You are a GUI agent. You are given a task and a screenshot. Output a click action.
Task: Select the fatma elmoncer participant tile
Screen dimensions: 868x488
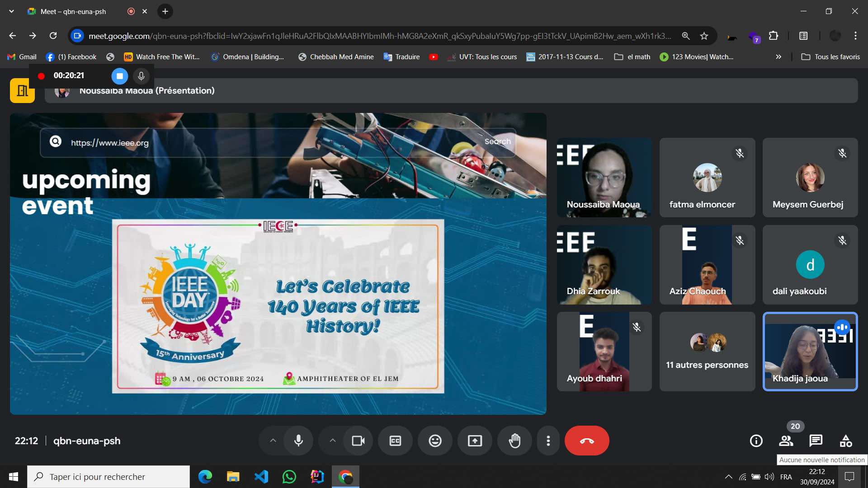707,178
